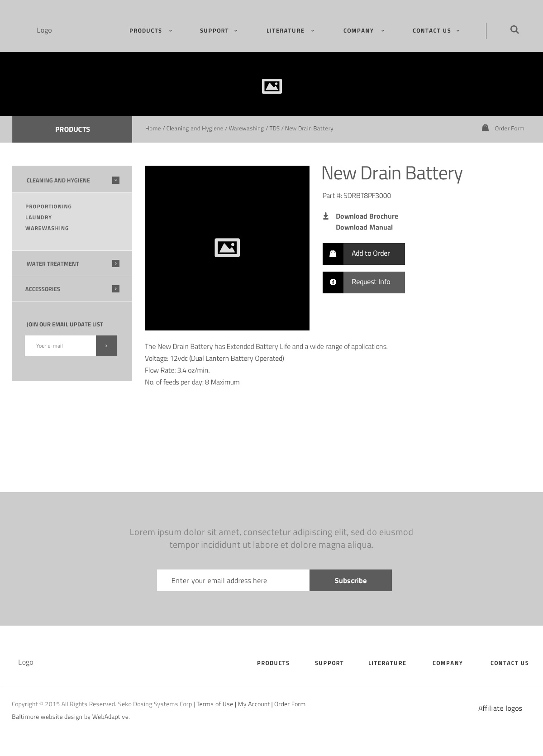
Task: Click the Subscribe button
Action: 351,580
